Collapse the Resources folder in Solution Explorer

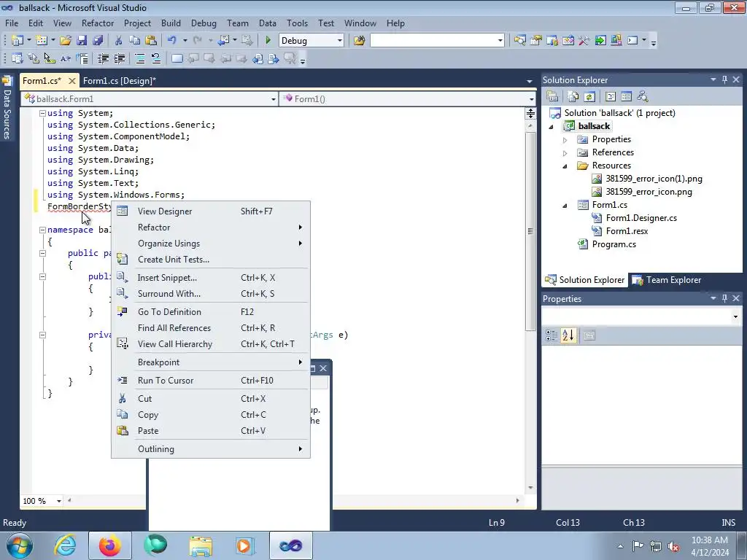[565, 166]
